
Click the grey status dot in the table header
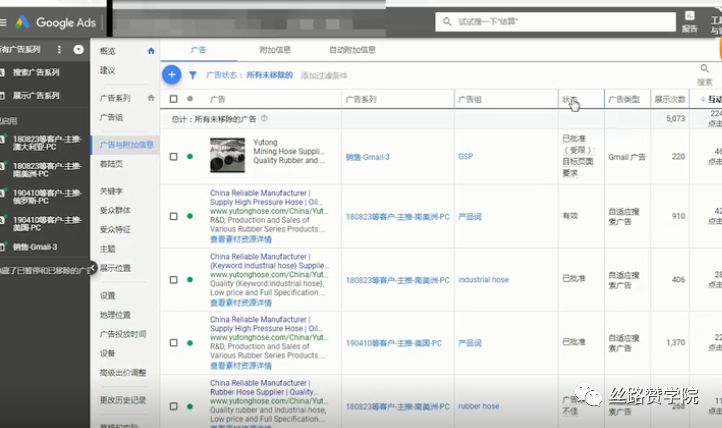click(x=190, y=99)
